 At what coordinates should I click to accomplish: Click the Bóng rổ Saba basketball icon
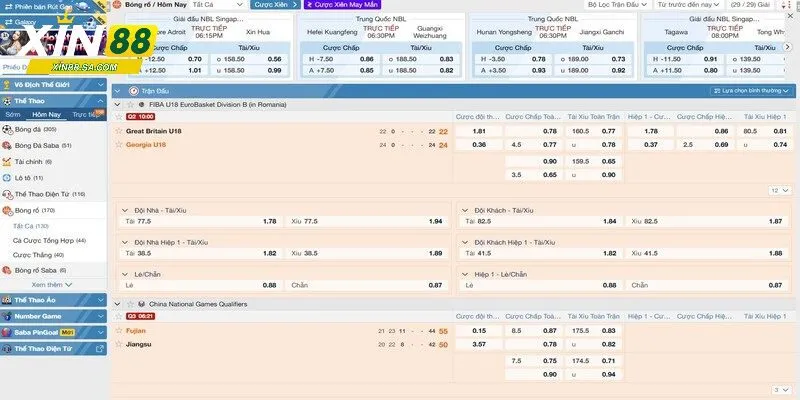7,270
